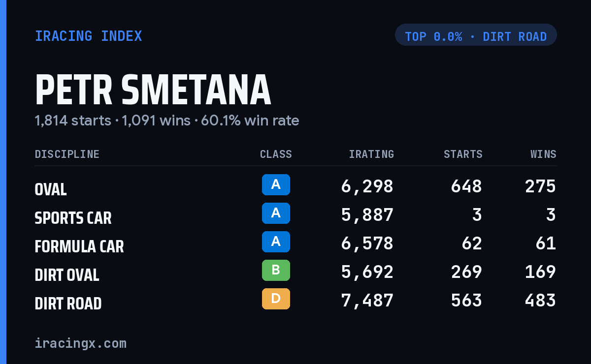Click the Dirt Road iRating 7,487
Screen dimensions: 591x364
[367, 301]
